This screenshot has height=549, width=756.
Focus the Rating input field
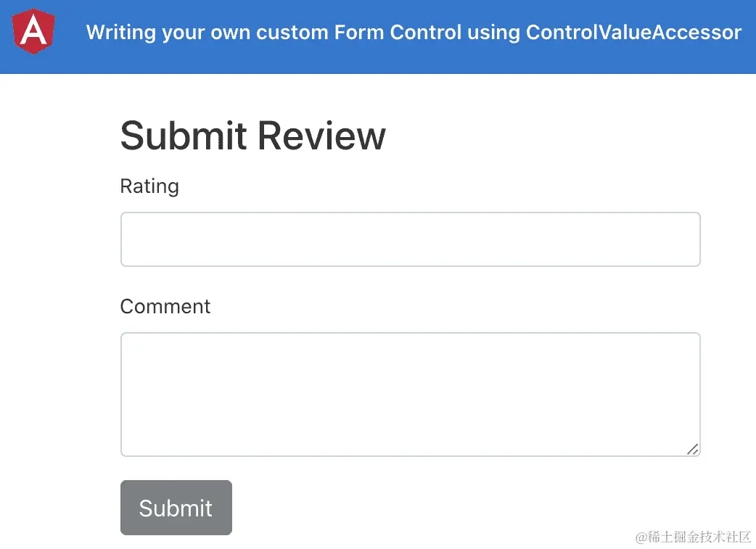(410, 239)
